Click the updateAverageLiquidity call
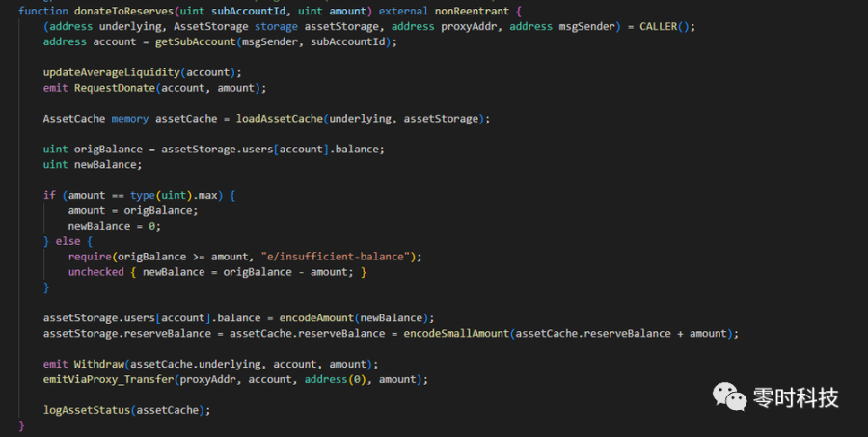 click(112, 71)
